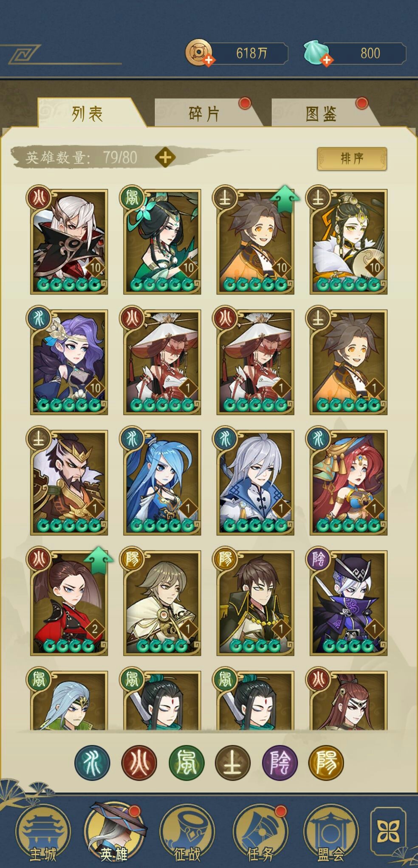The height and width of the screenshot is (868, 418).
Task: Add more gold coins with plus icon
Action: click(x=209, y=60)
